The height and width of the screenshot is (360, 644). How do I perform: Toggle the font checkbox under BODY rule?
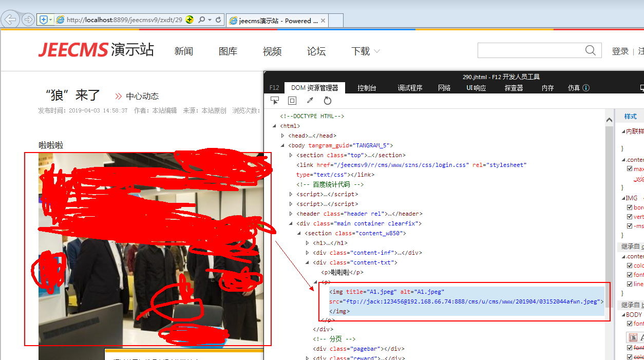click(x=630, y=324)
